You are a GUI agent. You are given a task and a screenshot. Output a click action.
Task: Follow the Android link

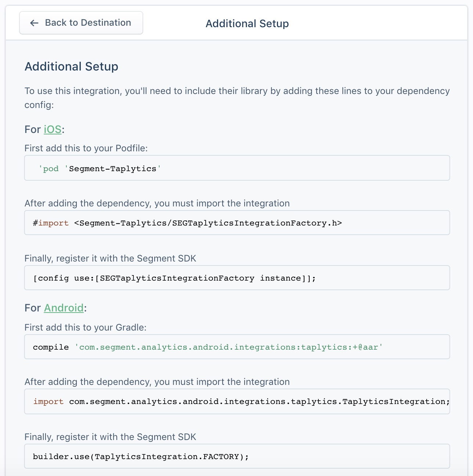(64, 308)
